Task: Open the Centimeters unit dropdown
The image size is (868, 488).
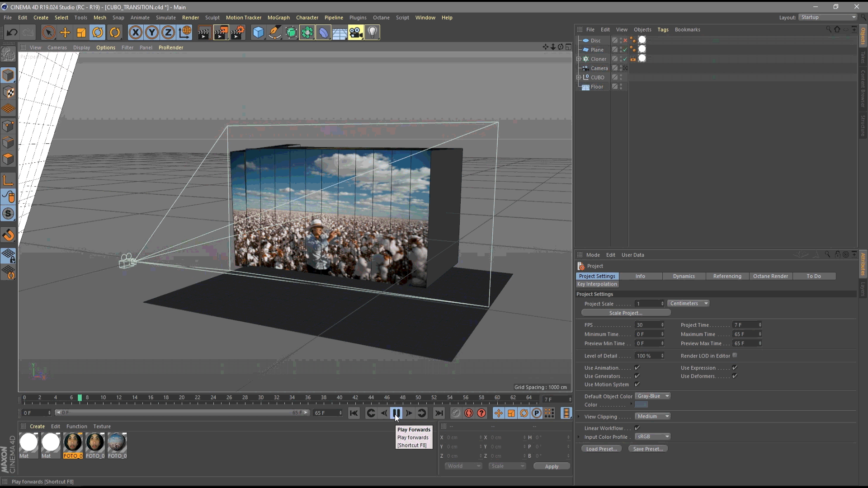Action: 688,304
